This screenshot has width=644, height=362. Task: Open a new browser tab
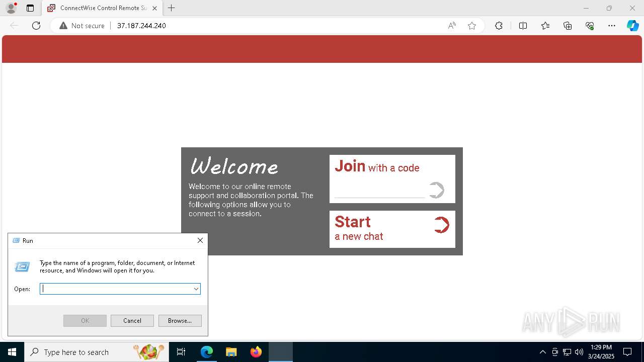pos(172,8)
